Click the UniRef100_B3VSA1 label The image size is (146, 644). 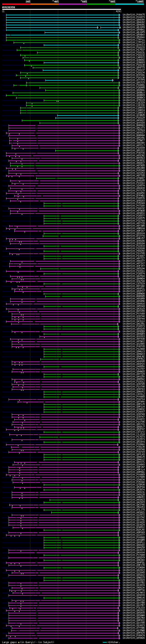133,75
